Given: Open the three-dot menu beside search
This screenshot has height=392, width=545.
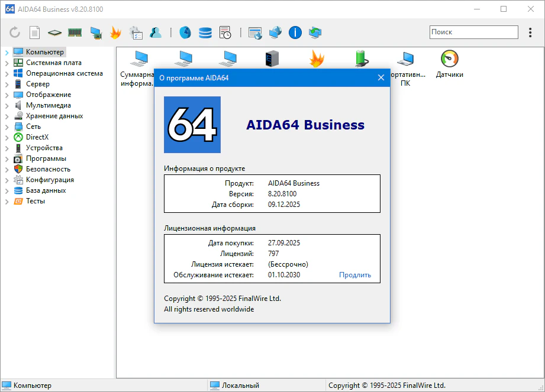Looking at the screenshot, I should 530,32.
